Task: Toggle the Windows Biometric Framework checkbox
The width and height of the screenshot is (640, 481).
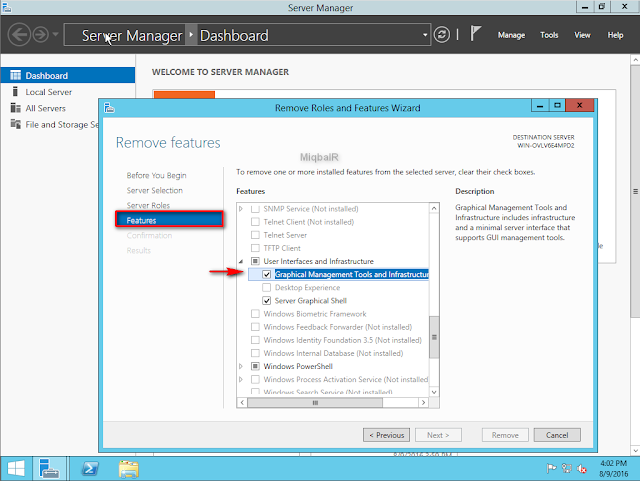Action: 255,314
